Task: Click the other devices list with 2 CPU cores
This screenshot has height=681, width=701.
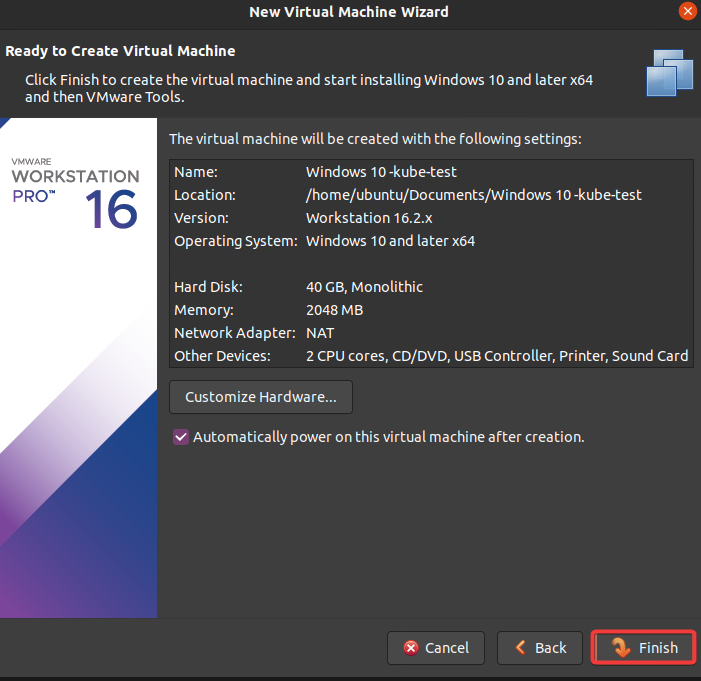Action: click(x=497, y=356)
